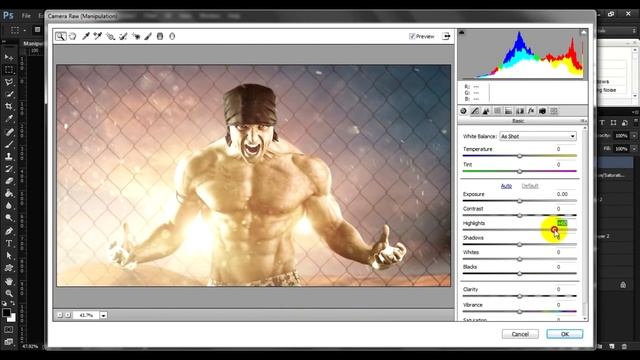Open the Basic panel flyout menu
Viewport: 640px width, 360px height.
[583, 121]
